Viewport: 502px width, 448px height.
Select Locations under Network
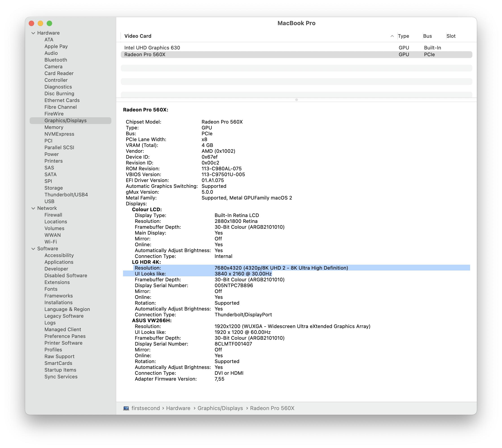click(x=56, y=222)
